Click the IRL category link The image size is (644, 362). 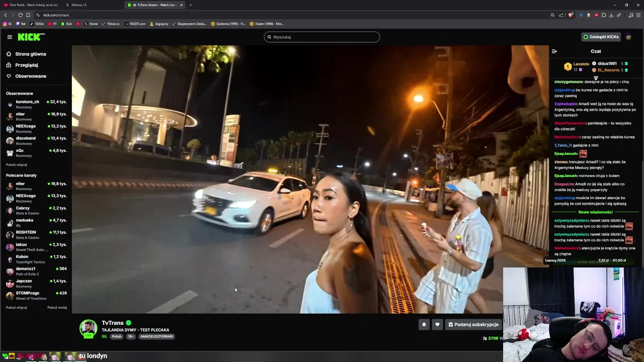point(104,336)
